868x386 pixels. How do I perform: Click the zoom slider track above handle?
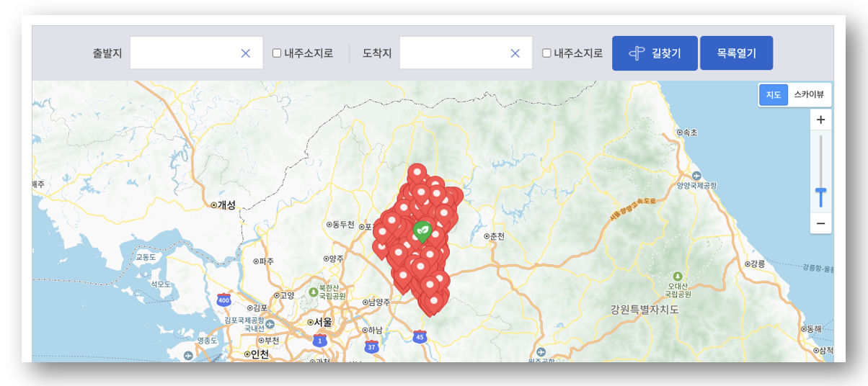click(820, 160)
